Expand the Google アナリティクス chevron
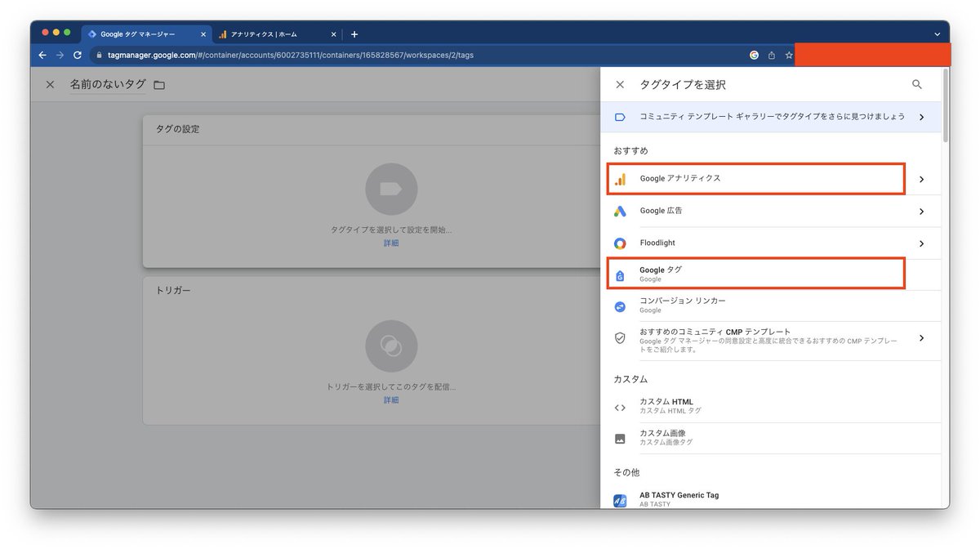Viewport: 980px width, 549px height. click(x=921, y=178)
